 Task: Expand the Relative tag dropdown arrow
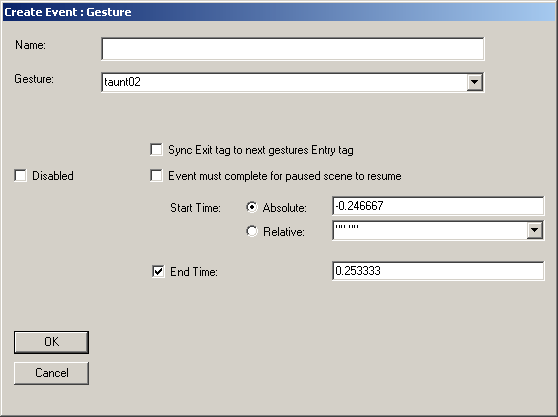[535, 230]
